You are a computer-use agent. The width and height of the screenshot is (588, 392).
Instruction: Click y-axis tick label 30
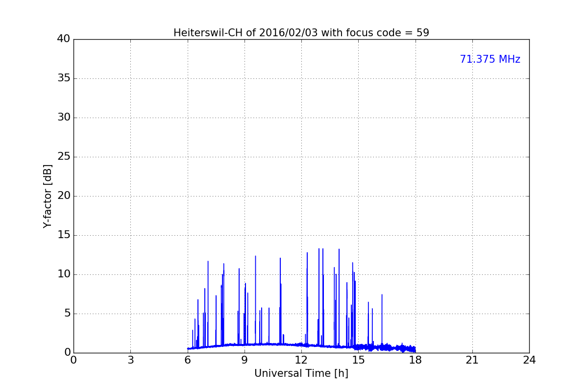coord(64,118)
